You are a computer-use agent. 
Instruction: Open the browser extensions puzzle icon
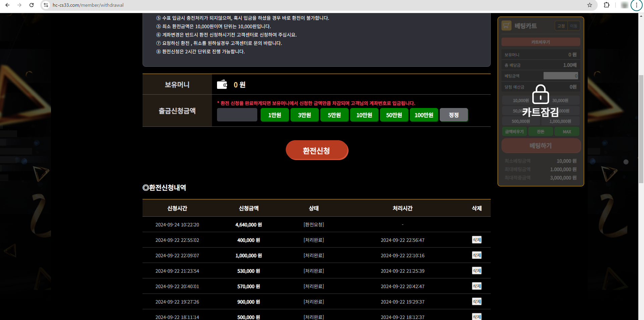(606, 5)
